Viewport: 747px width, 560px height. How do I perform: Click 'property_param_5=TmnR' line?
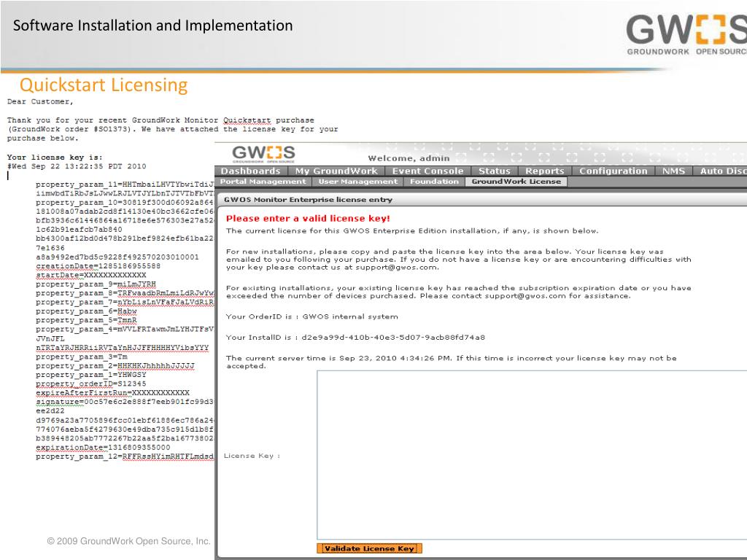[86, 321]
